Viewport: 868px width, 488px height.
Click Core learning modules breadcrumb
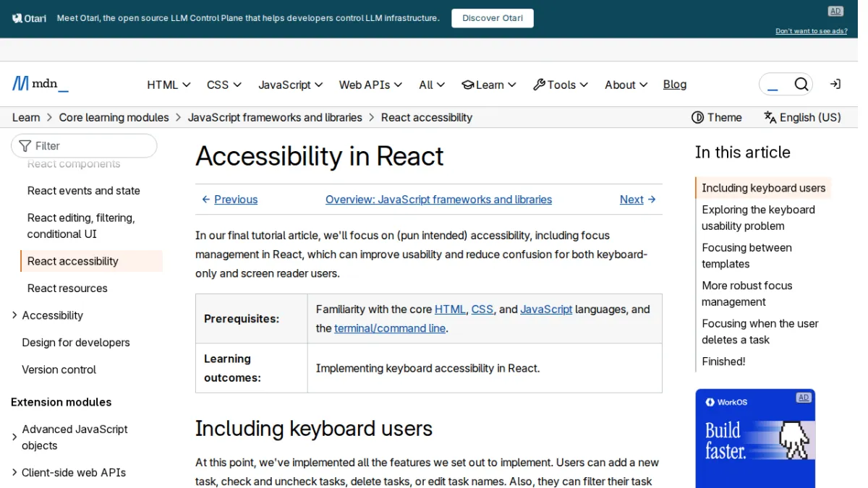point(114,117)
